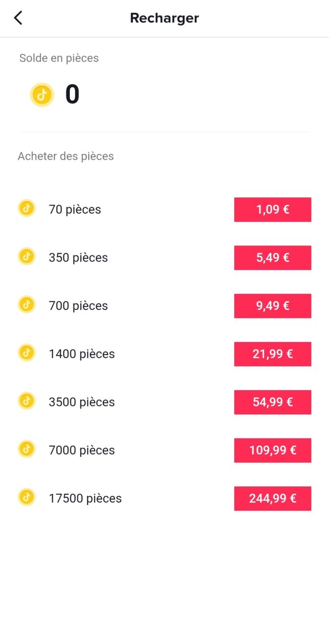This screenshot has width=329, height=644.
Task: Tap the 17500 pièces label
Action: point(85,498)
